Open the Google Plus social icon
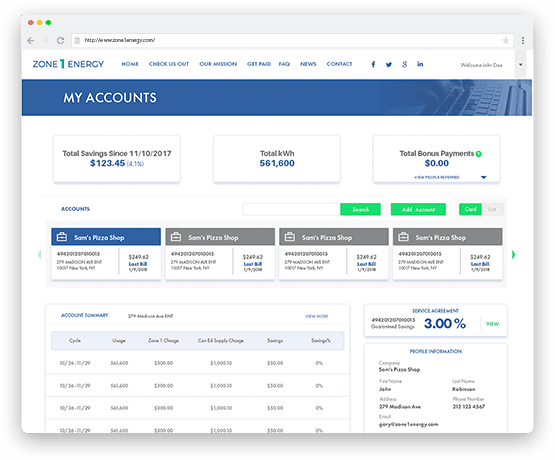Screen dimensions: 555x460 [x=405, y=64]
